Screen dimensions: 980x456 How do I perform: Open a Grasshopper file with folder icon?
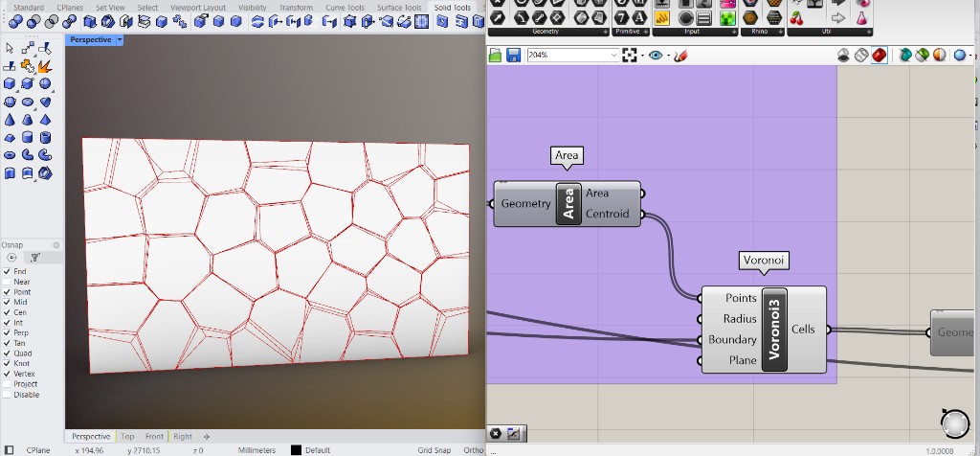point(495,55)
